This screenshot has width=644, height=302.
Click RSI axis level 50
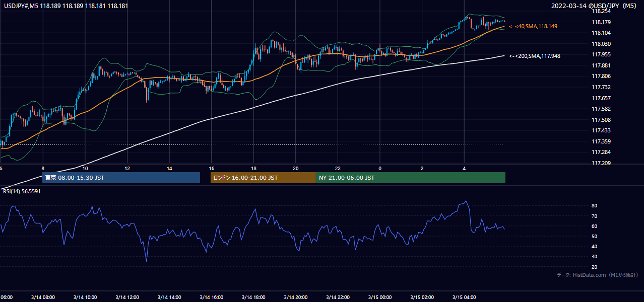595,236
